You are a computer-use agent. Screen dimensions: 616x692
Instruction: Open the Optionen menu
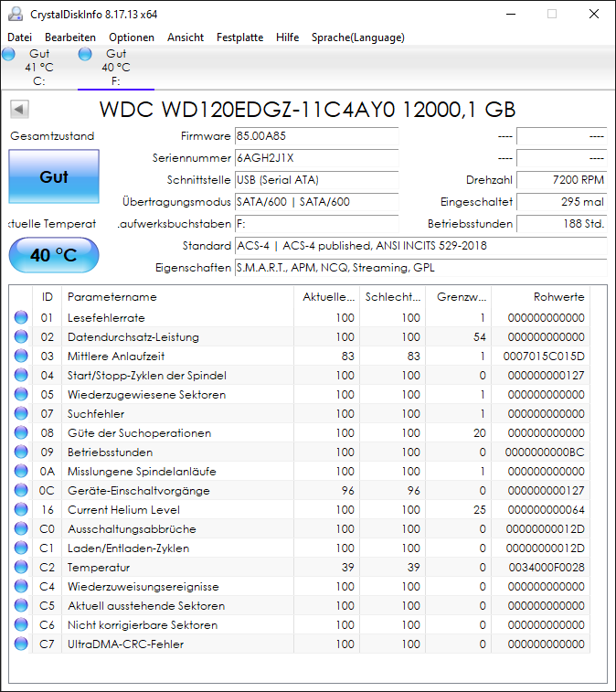click(x=132, y=37)
